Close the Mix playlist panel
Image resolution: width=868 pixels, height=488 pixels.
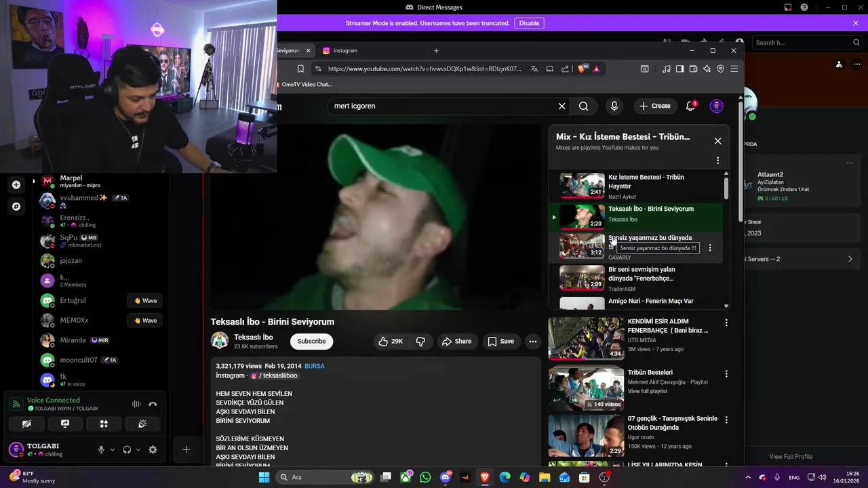point(717,141)
